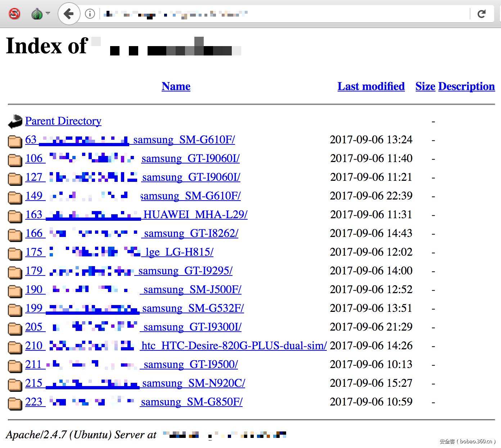Open the samsung_SM-J500F directory link
The height and width of the screenshot is (448, 501).
192,290
